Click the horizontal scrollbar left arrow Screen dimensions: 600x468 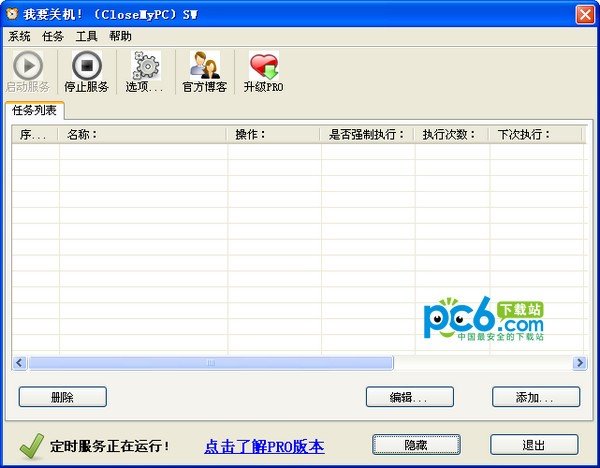[20, 362]
